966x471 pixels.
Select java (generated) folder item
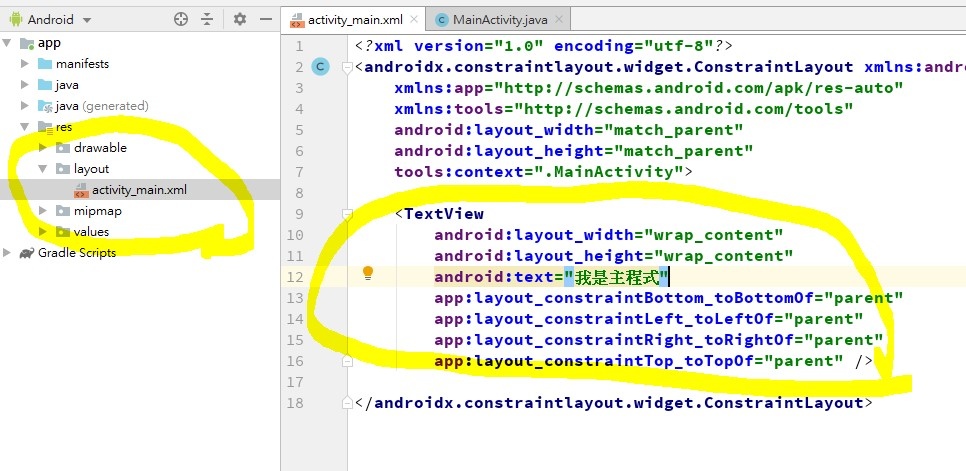pos(102,106)
